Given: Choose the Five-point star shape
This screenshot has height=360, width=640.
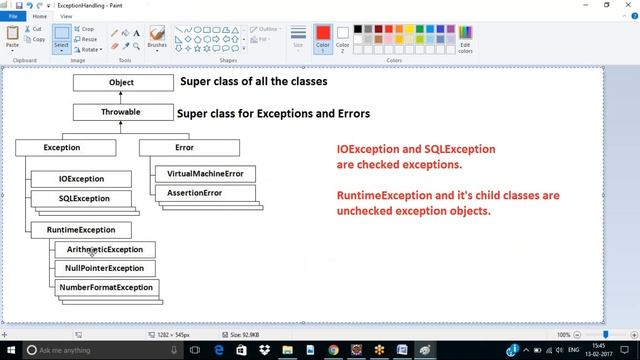Looking at the screenshot, I should click(198, 49).
